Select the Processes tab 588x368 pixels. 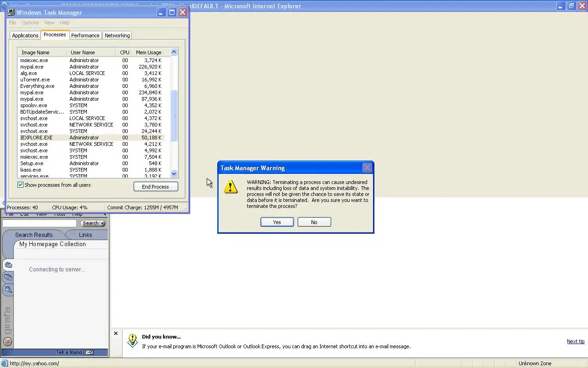[55, 34]
